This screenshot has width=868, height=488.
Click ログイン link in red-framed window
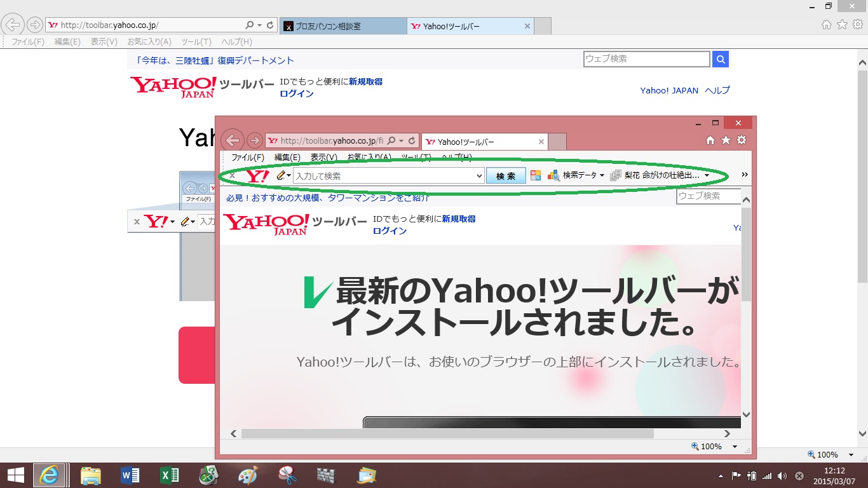(390, 231)
